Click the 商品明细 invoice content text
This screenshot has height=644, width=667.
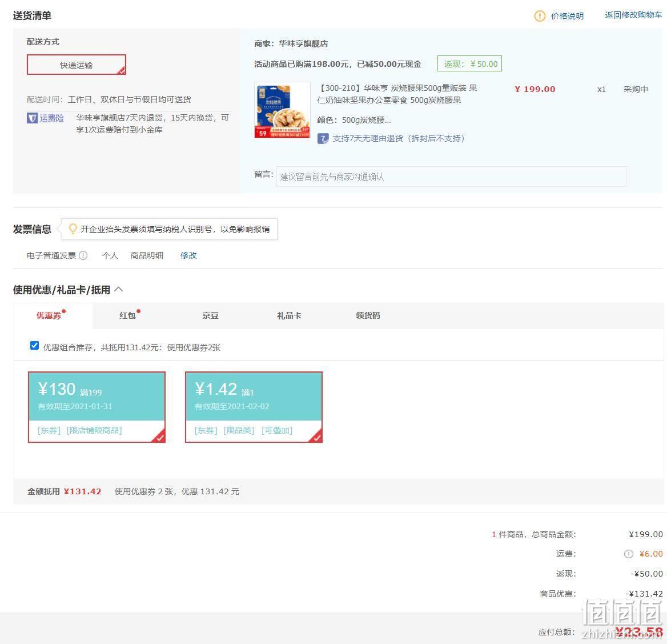click(147, 255)
